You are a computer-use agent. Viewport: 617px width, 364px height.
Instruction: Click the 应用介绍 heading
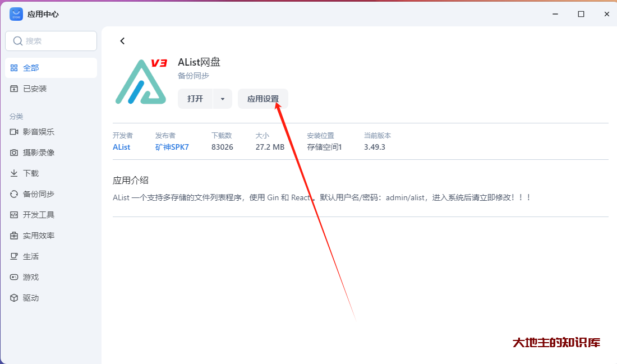[x=131, y=180]
